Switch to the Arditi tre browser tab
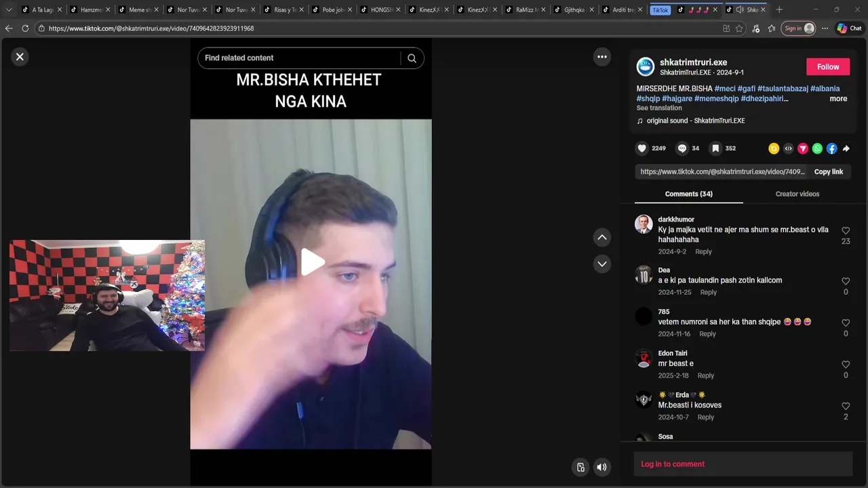 [x=623, y=10]
